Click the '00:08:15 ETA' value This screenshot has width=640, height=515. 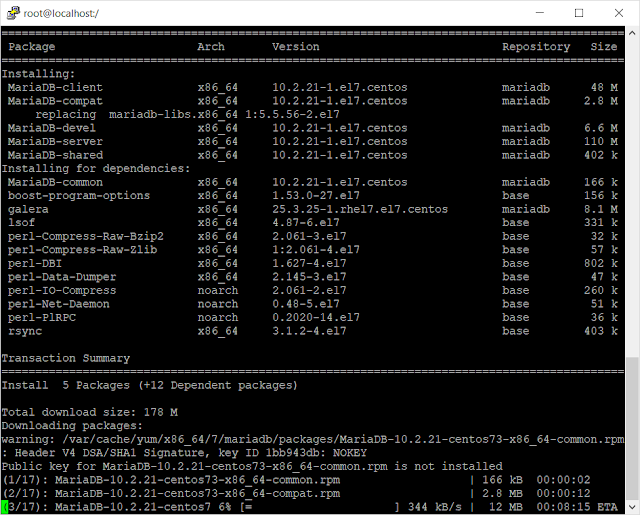(x=577, y=507)
